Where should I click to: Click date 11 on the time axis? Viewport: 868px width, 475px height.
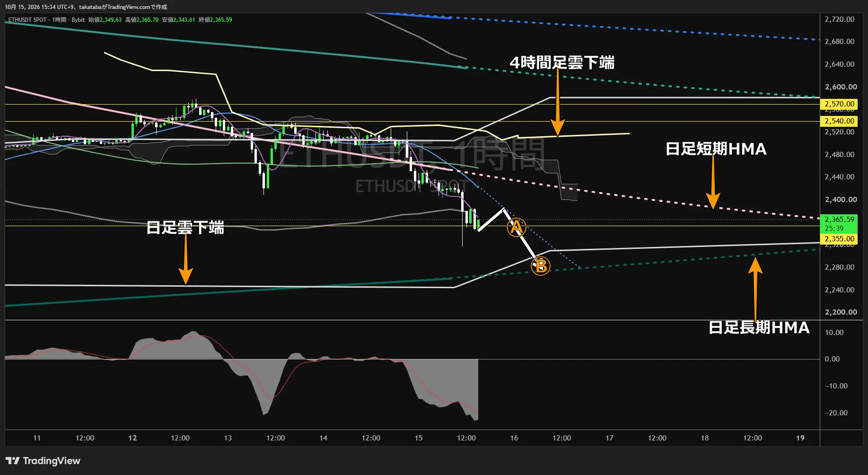point(37,438)
